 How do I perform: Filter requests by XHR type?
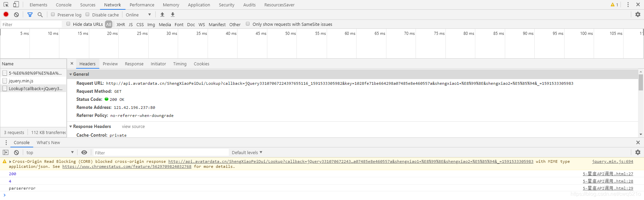coord(121,24)
